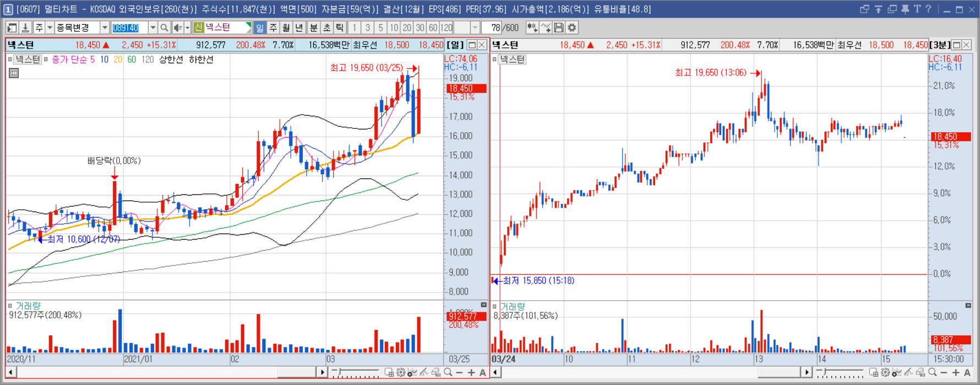The height and width of the screenshot is (385, 980).
Task: Choose the 3 interval button
Action: [368, 28]
